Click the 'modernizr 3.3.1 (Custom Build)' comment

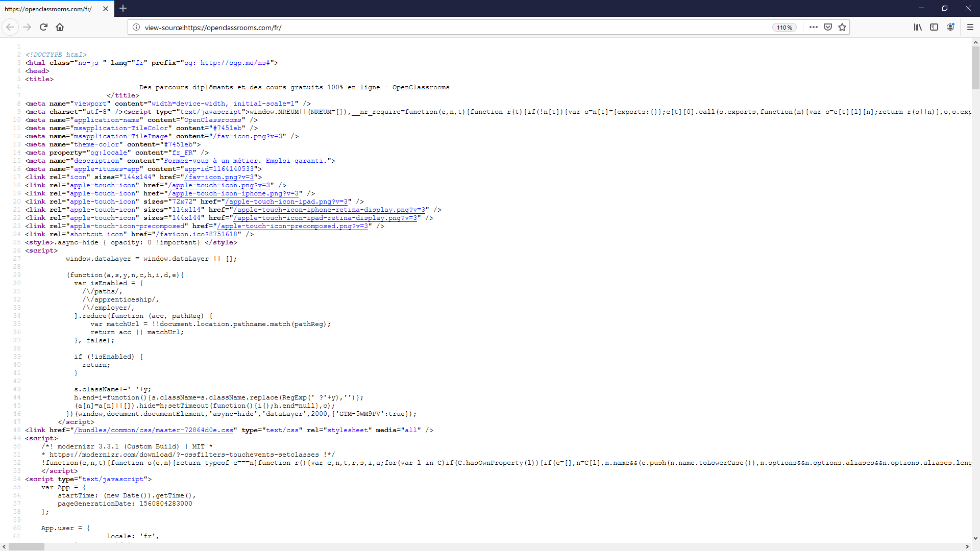127,446
